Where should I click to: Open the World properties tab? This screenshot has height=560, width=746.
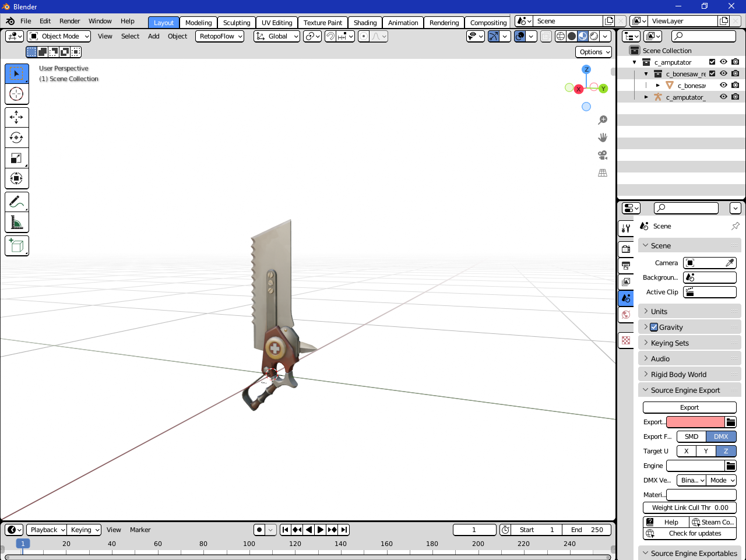(x=626, y=315)
